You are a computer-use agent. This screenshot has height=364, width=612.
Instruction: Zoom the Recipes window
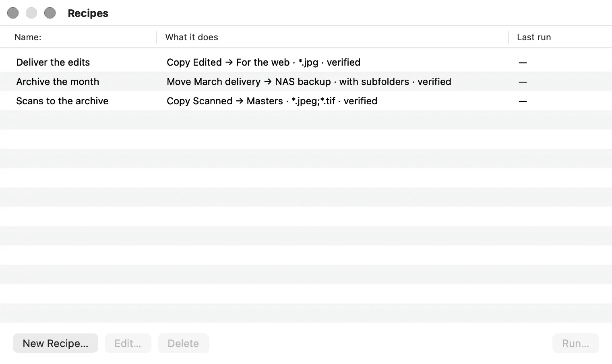[x=50, y=13]
